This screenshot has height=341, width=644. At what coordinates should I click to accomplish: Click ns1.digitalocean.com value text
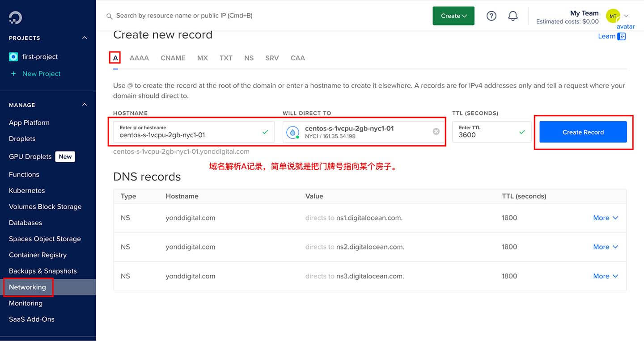coord(369,218)
